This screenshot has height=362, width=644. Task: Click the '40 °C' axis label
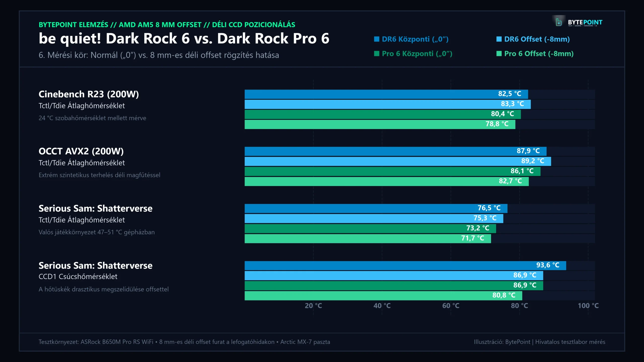pos(382,306)
